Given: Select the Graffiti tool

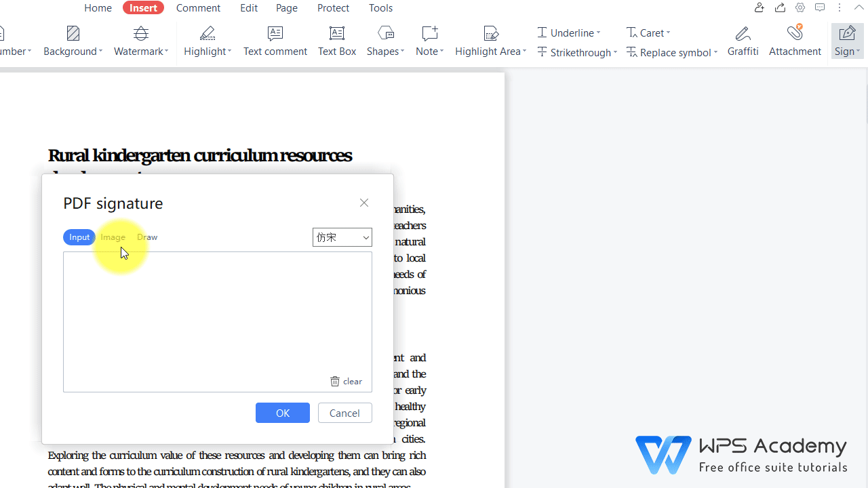Looking at the screenshot, I should (x=743, y=41).
